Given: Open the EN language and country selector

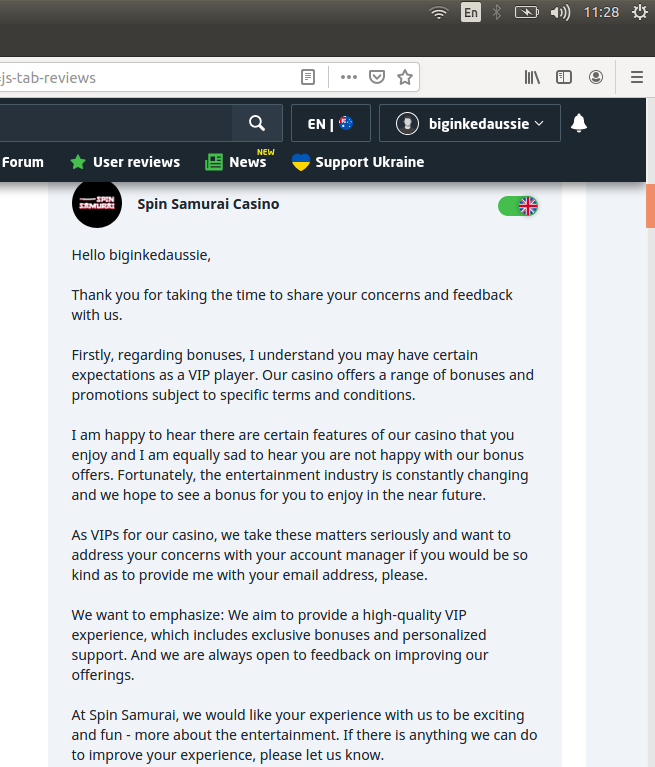Looking at the screenshot, I should (330, 123).
